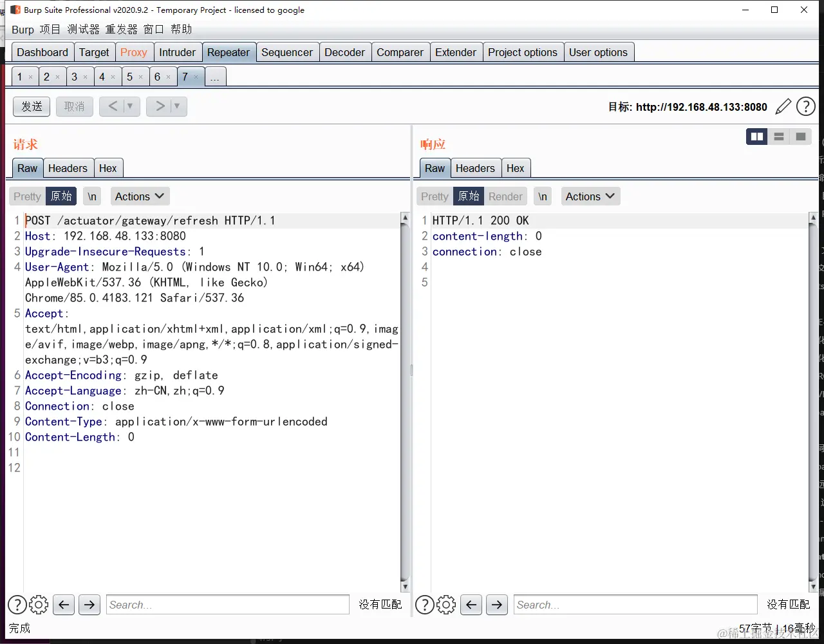Switch response view to Pretty

click(x=435, y=196)
